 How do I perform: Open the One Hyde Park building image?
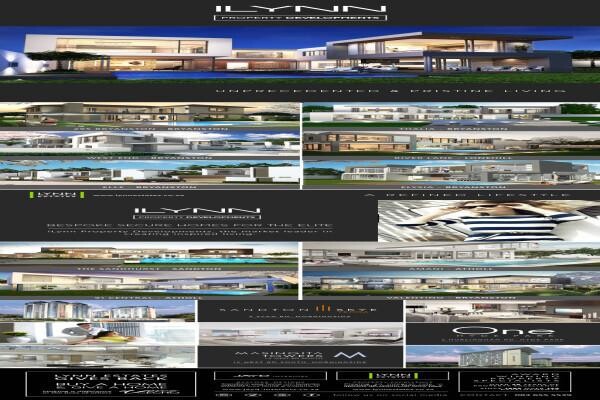coord(503,356)
